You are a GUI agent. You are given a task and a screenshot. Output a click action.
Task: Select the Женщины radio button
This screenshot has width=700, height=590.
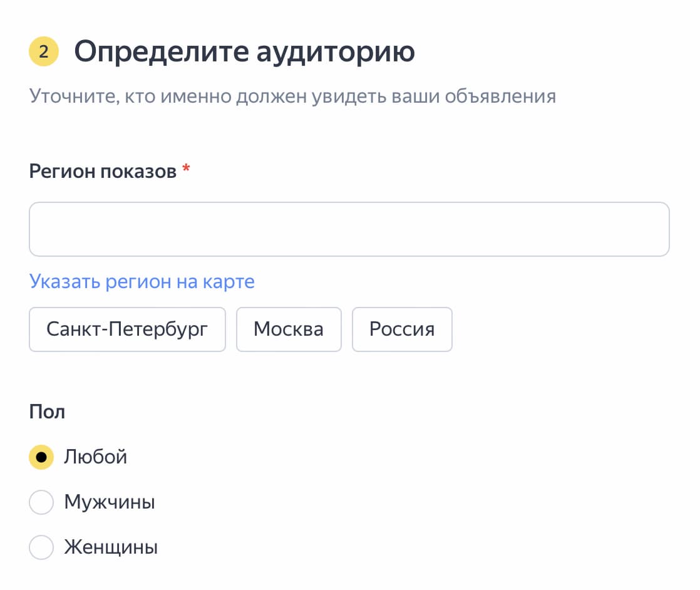coord(40,547)
